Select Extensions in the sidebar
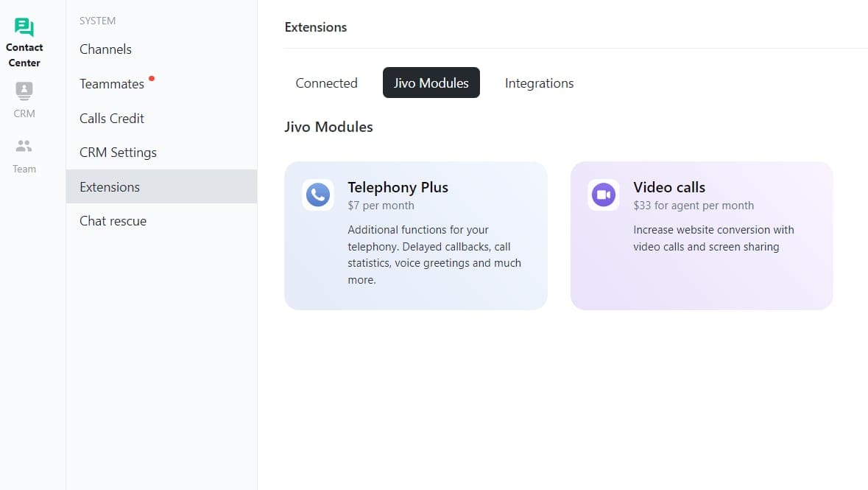The width and height of the screenshot is (868, 490). point(110,187)
